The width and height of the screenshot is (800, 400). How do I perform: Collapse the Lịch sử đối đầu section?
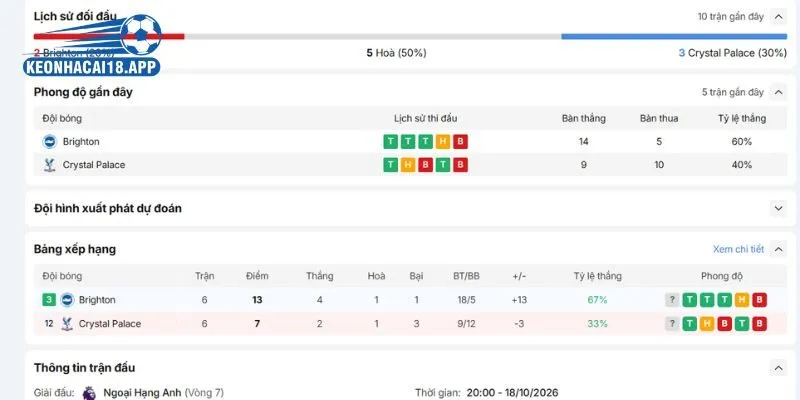point(778,17)
